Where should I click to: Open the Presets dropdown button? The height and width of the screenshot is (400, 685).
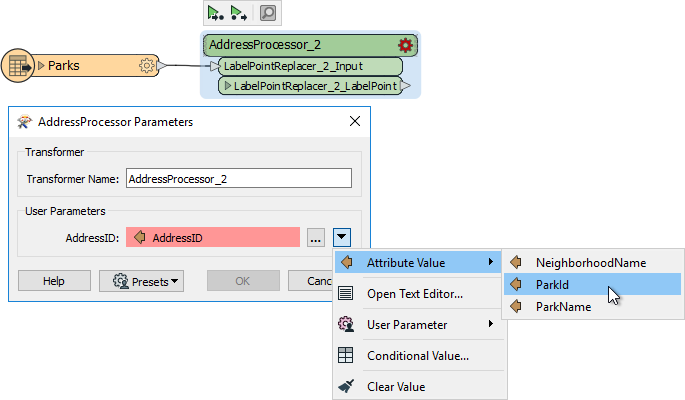(141, 281)
